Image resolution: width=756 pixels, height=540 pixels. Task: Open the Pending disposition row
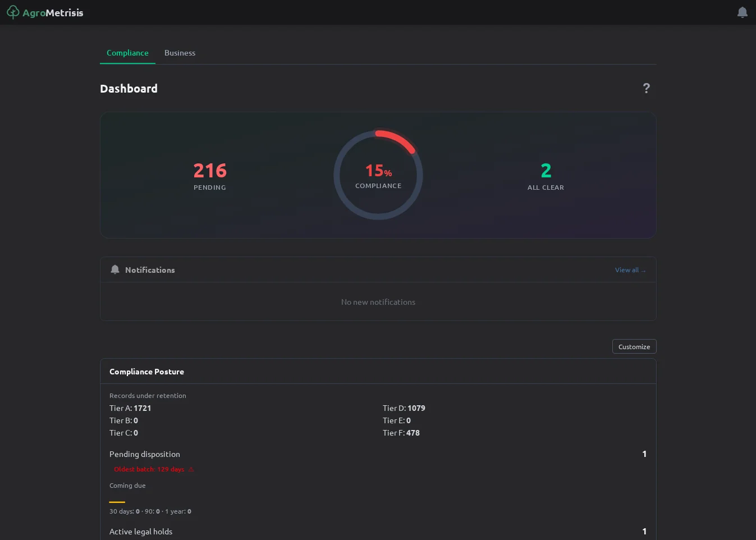point(378,454)
